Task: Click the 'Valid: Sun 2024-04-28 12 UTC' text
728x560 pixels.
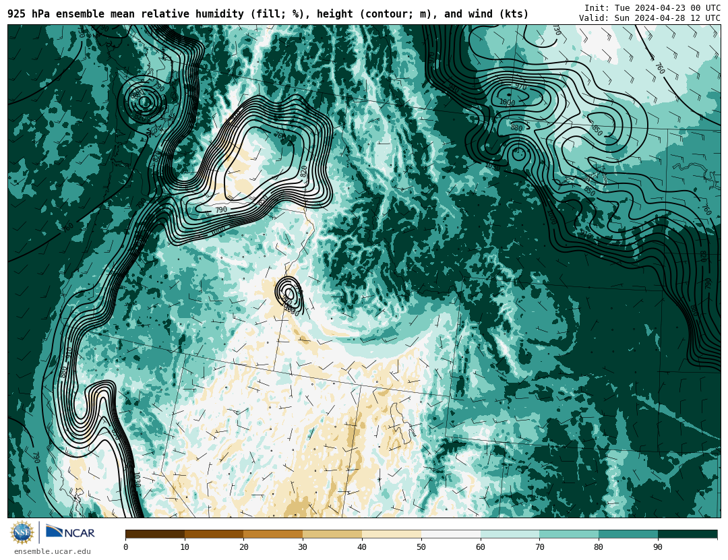Action: [650, 18]
